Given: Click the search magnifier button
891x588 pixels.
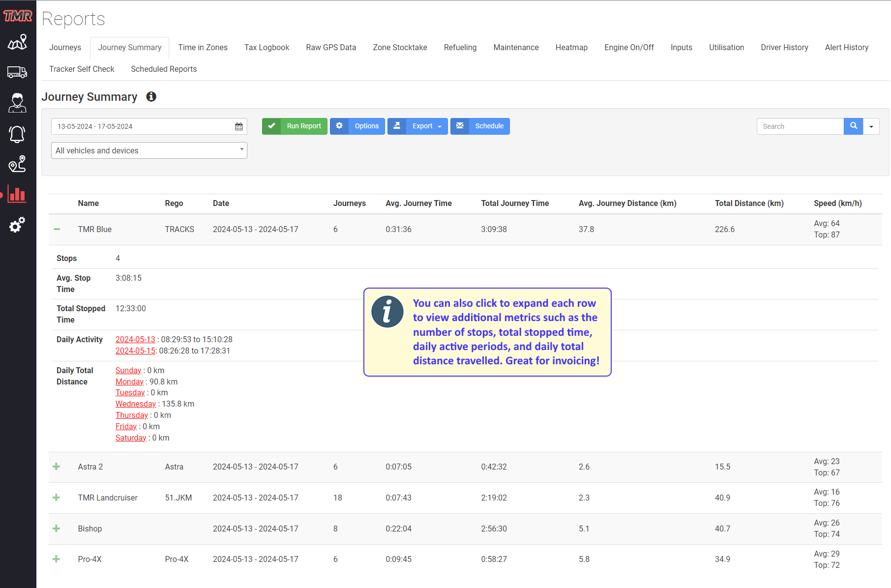Looking at the screenshot, I should 854,126.
